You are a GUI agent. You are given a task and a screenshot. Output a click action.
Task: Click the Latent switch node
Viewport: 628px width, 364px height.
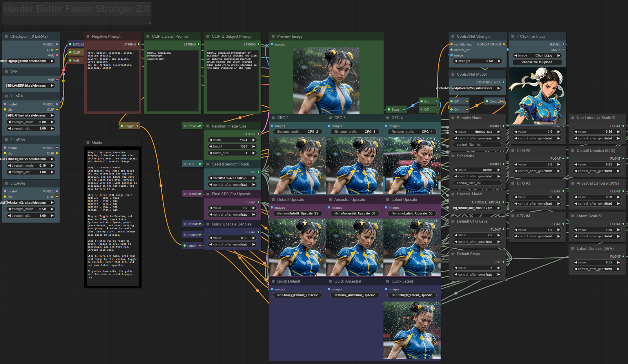point(193,246)
